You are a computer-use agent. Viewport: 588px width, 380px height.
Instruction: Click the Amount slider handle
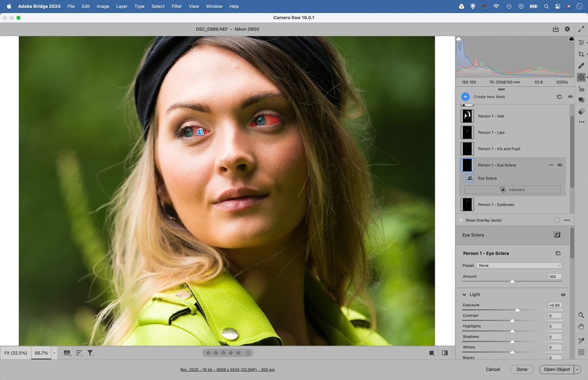(x=513, y=281)
